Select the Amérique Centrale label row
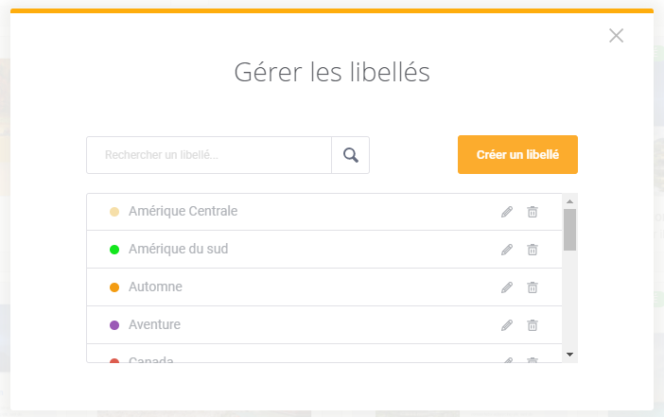The height and width of the screenshot is (417, 664). [x=300, y=212]
